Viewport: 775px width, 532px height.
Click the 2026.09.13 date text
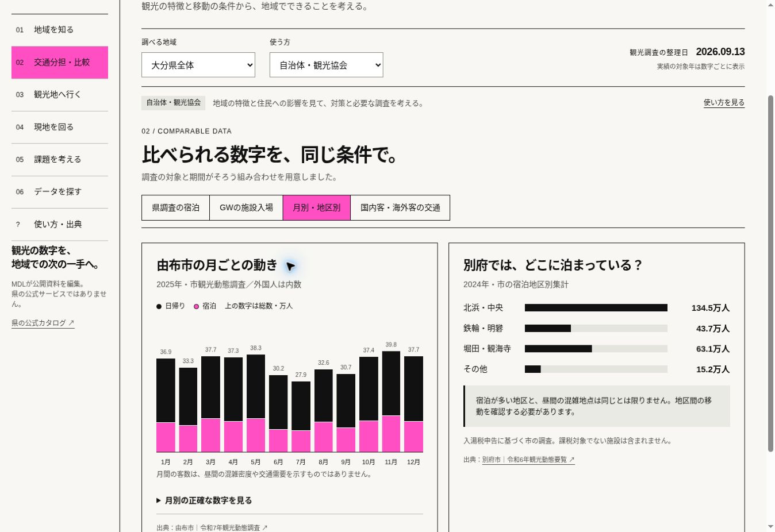[x=720, y=52]
